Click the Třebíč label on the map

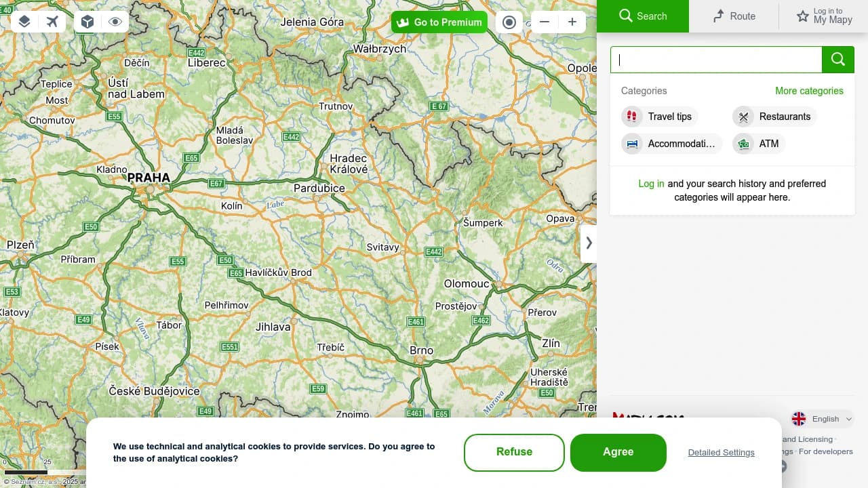[331, 347]
